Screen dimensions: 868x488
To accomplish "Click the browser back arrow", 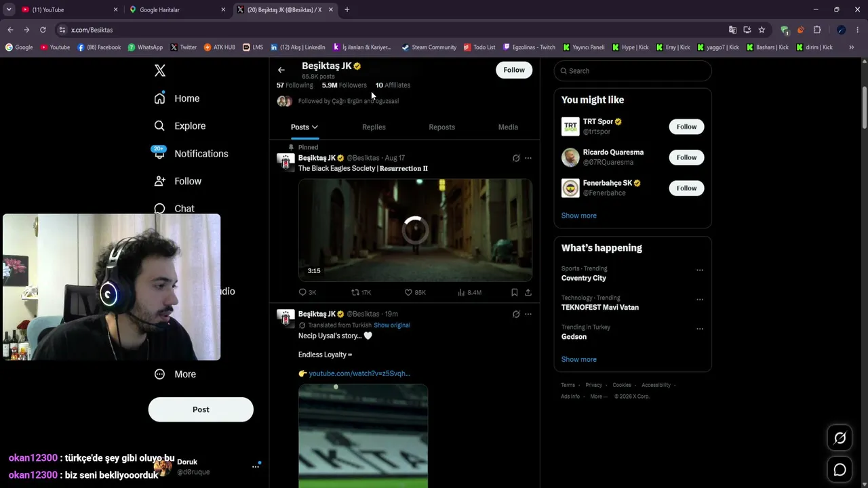I will point(10,30).
